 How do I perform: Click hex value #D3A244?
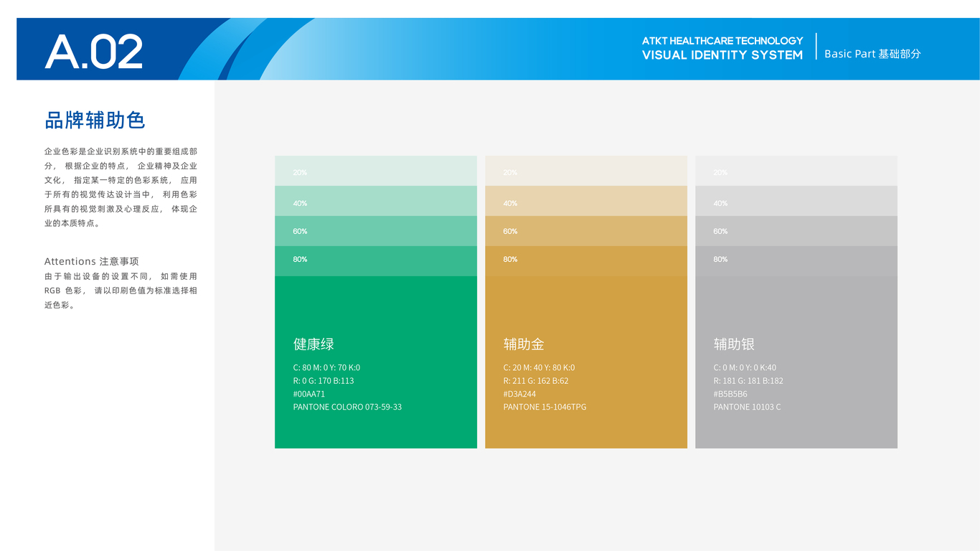[519, 394]
